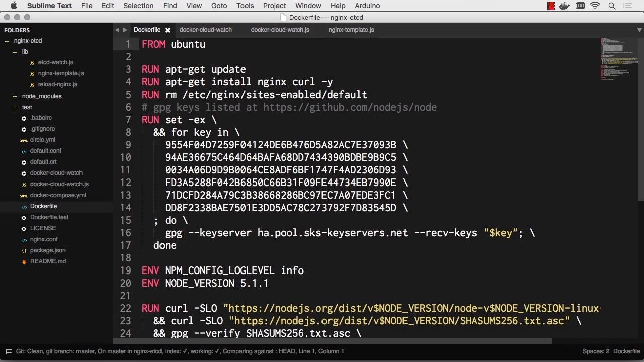Screen dimensions: 644x362
Task: Click the code minimap preview
Action: 619,59
